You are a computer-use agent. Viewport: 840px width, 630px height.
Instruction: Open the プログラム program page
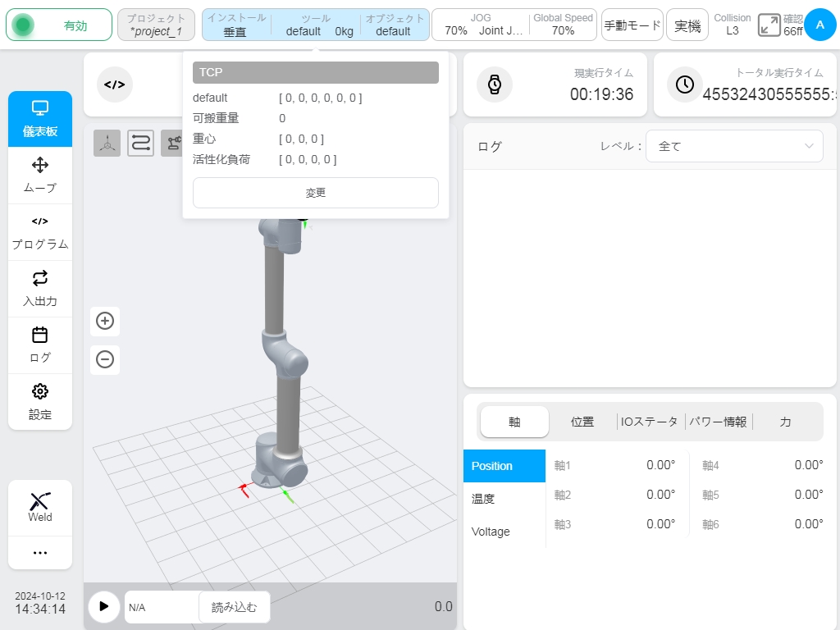tap(40, 232)
